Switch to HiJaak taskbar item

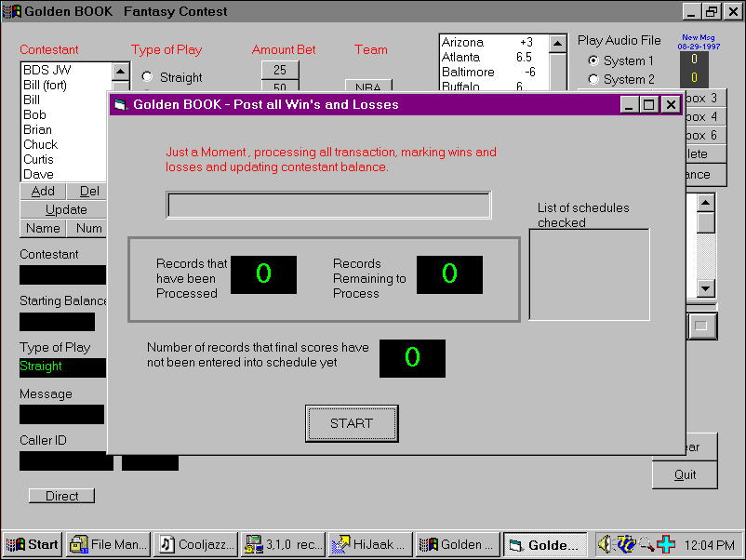[x=371, y=544]
